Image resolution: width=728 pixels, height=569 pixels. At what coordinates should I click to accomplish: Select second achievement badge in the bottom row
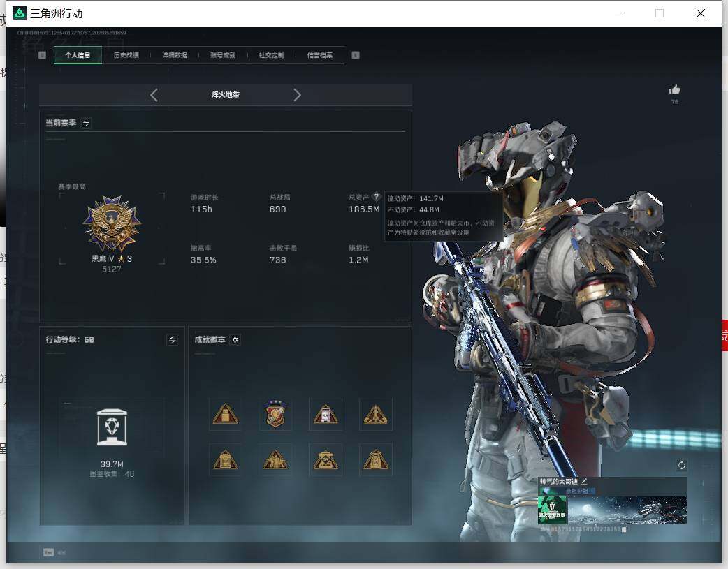275,460
